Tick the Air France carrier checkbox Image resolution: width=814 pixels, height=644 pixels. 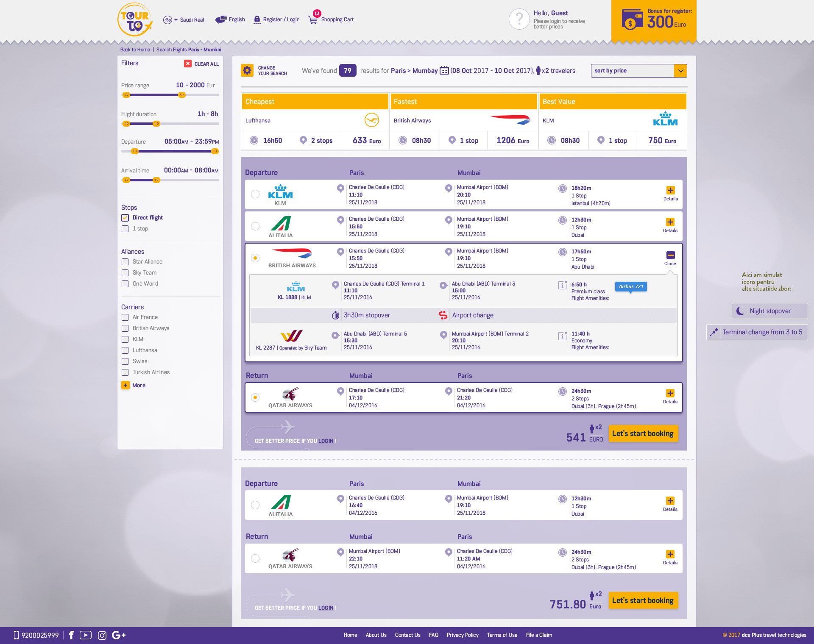tap(125, 317)
